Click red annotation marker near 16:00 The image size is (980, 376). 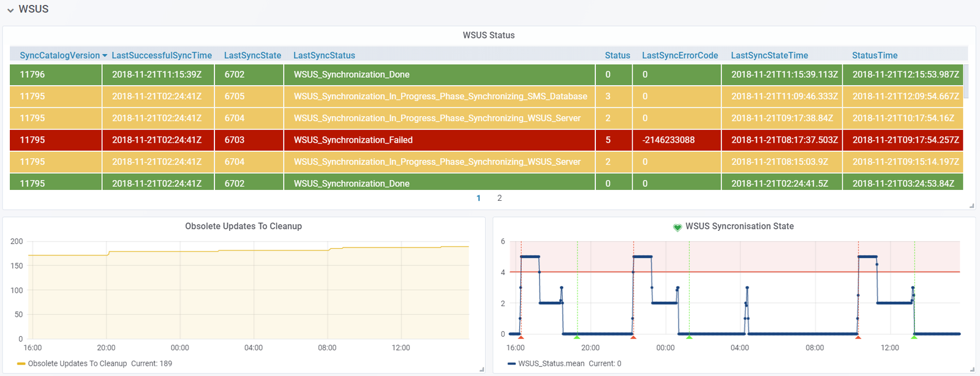coord(521,337)
